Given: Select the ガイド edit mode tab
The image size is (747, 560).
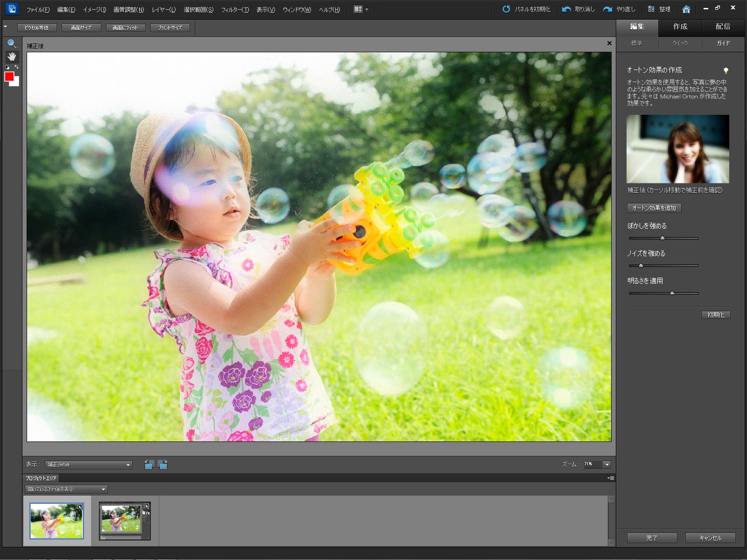Looking at the screenshot, I should [723, 43].
